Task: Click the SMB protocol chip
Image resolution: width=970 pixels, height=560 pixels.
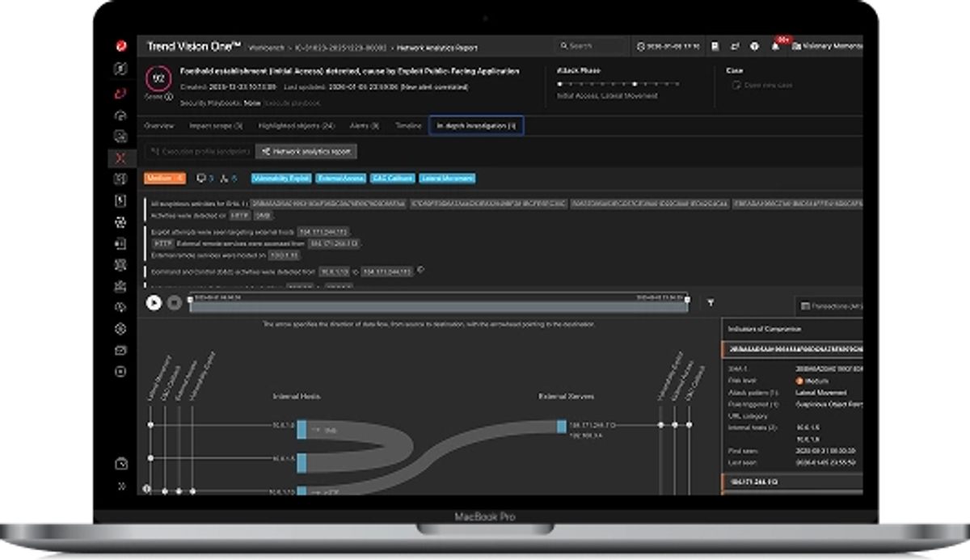Action: point(264,216)
